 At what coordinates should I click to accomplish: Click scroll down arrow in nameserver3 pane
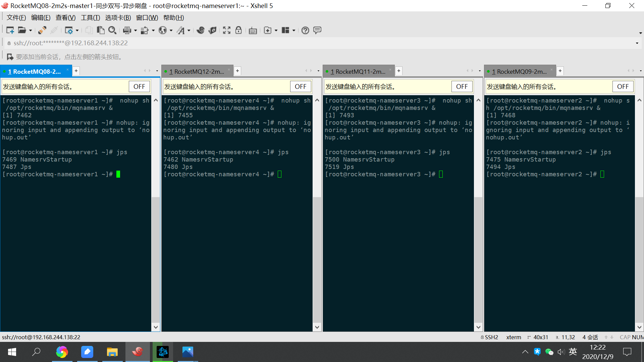478,327
